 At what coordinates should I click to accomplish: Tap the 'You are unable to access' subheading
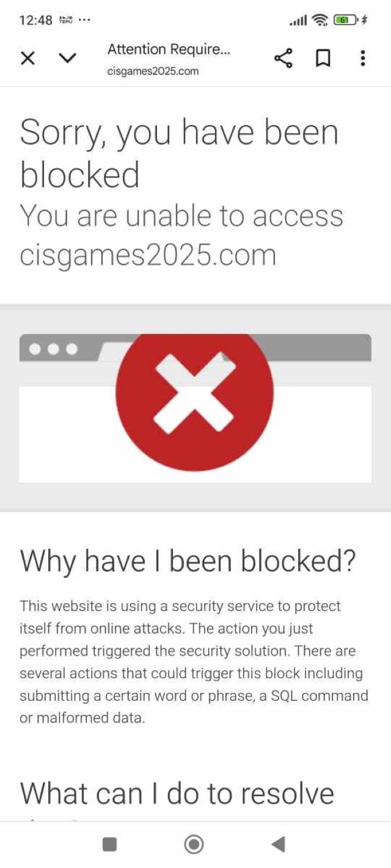pyautogui.click(x=181, y=215)
